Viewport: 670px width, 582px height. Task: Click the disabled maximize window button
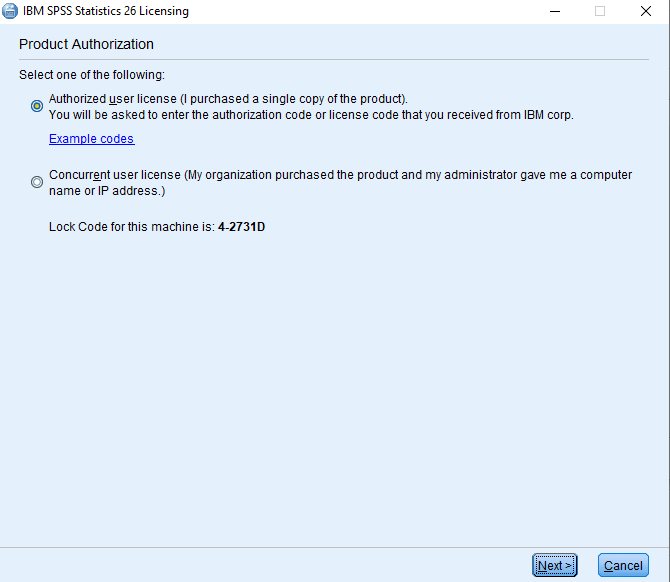tap(600, 11)
